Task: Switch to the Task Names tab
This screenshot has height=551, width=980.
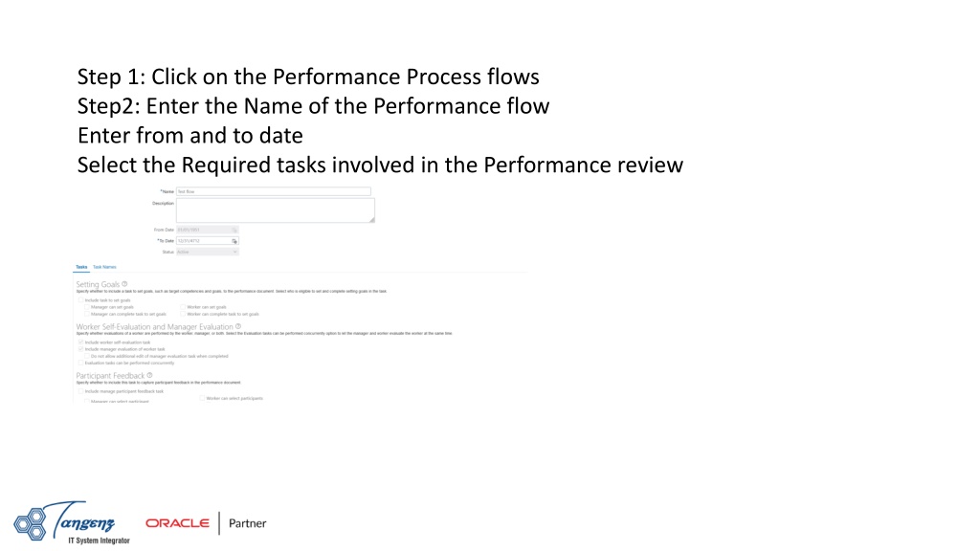Action: [104, 267]
